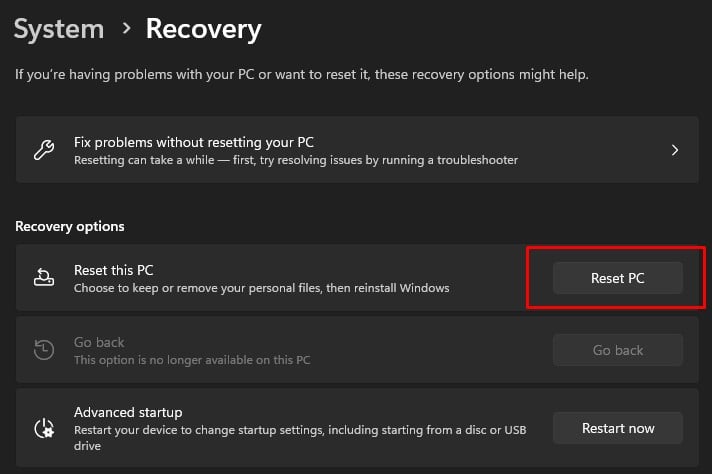The image size is (712, 474).
Task: Open "Fix problems without resetting your PC"
Action: click(x=201, y=142)
